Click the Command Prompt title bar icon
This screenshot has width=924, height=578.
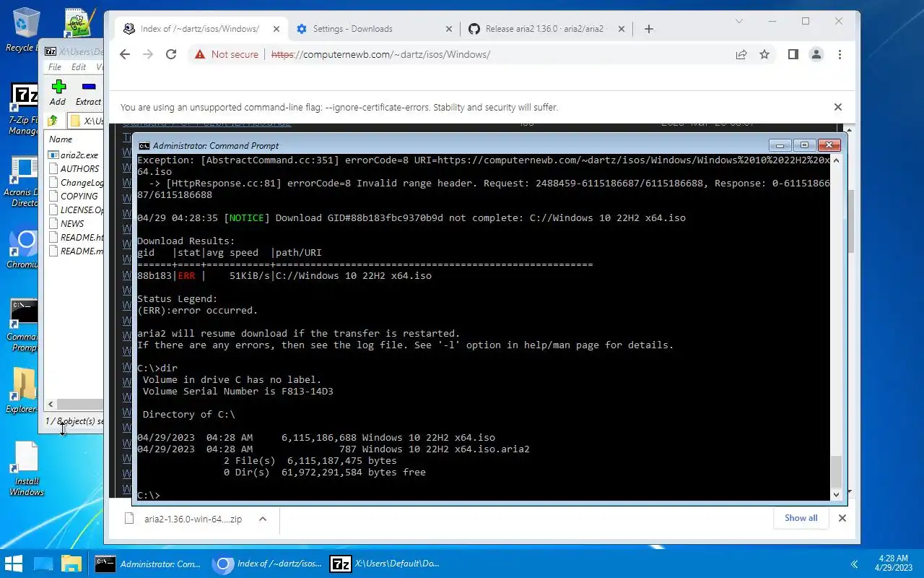click(x=144, y=146)
